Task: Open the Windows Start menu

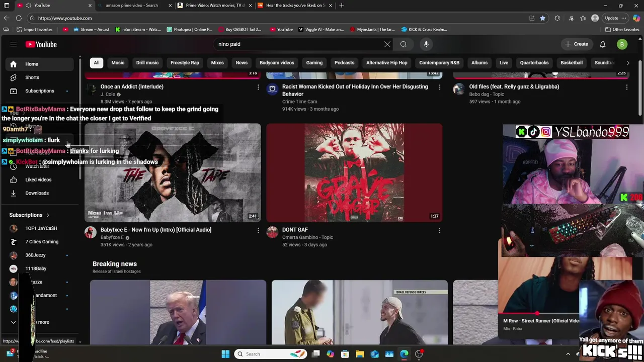Action: [225, 354]
